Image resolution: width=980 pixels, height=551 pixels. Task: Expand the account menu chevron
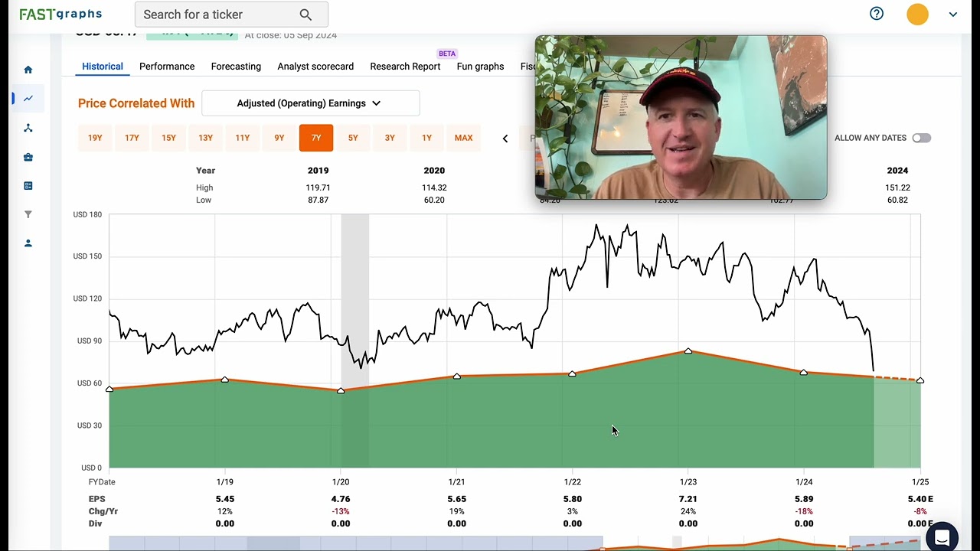[x=952, y=15]
